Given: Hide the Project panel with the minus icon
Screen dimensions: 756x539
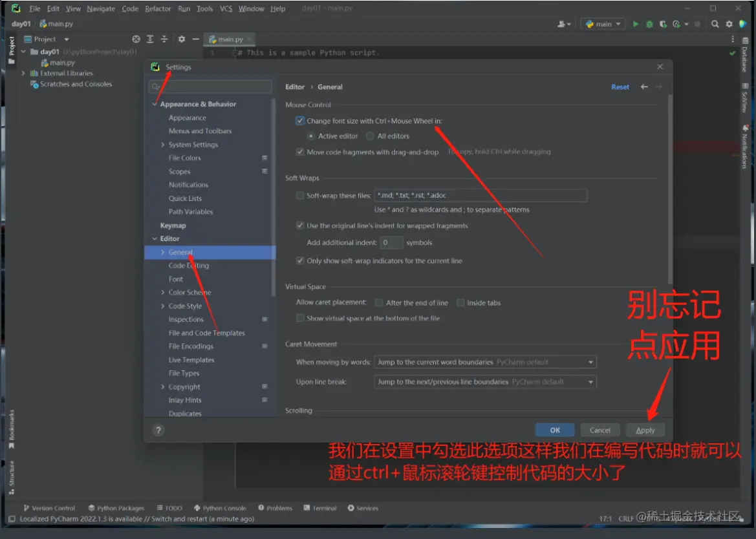Looking at the screenshot, I should [195, 39].
